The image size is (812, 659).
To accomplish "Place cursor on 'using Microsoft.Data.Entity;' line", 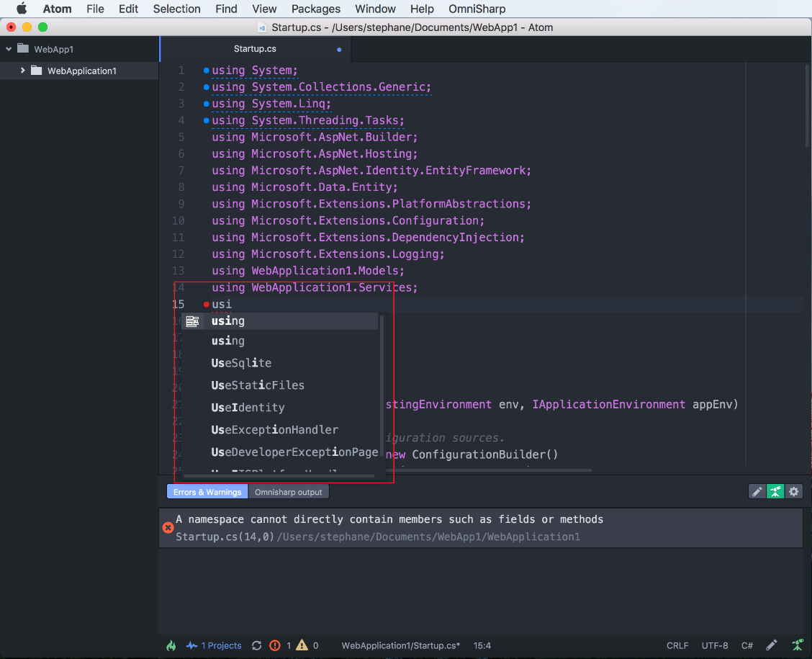I will point(304,187).
